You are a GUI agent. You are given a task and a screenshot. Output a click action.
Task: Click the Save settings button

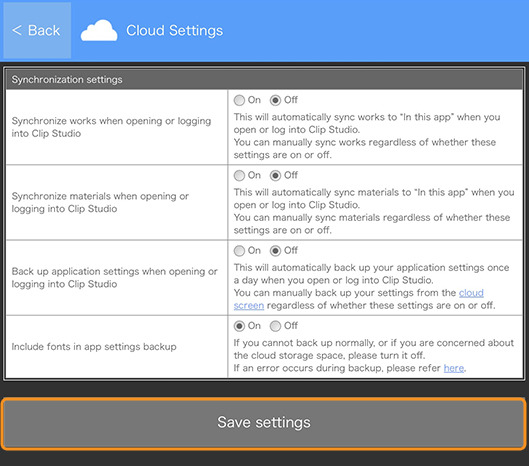(264, 423)
